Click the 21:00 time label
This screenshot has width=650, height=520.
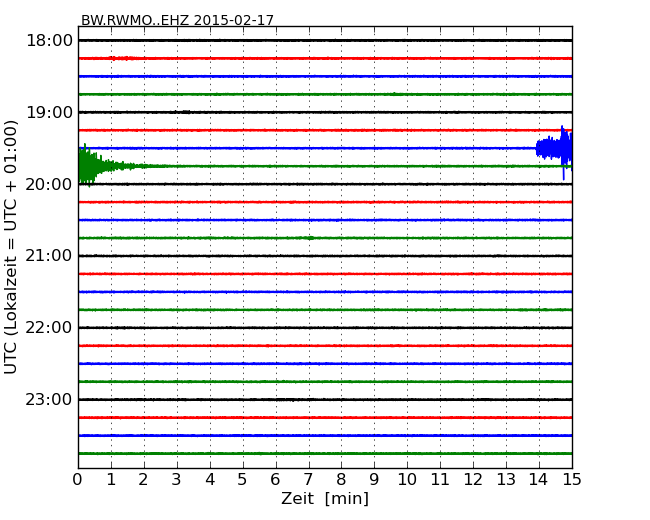49,256
